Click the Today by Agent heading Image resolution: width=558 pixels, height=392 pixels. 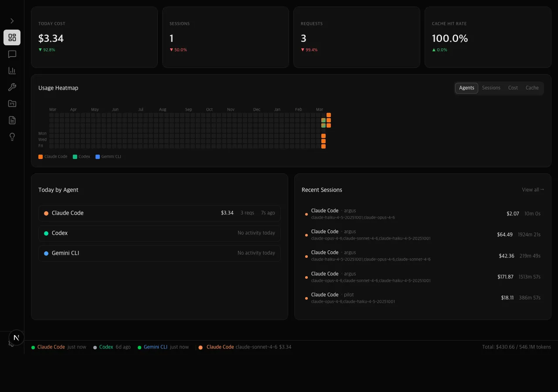(58, 190)
